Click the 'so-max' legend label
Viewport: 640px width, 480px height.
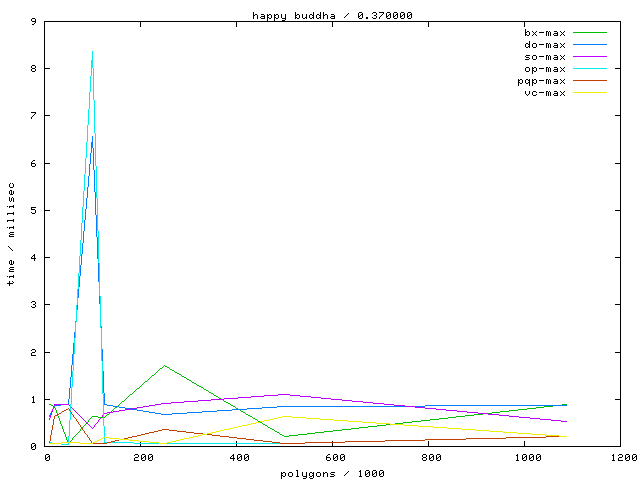point(545,57)
